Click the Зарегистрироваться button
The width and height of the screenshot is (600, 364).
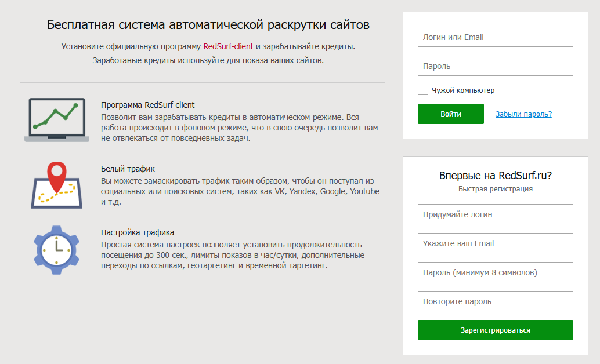(x=496, y=330)
